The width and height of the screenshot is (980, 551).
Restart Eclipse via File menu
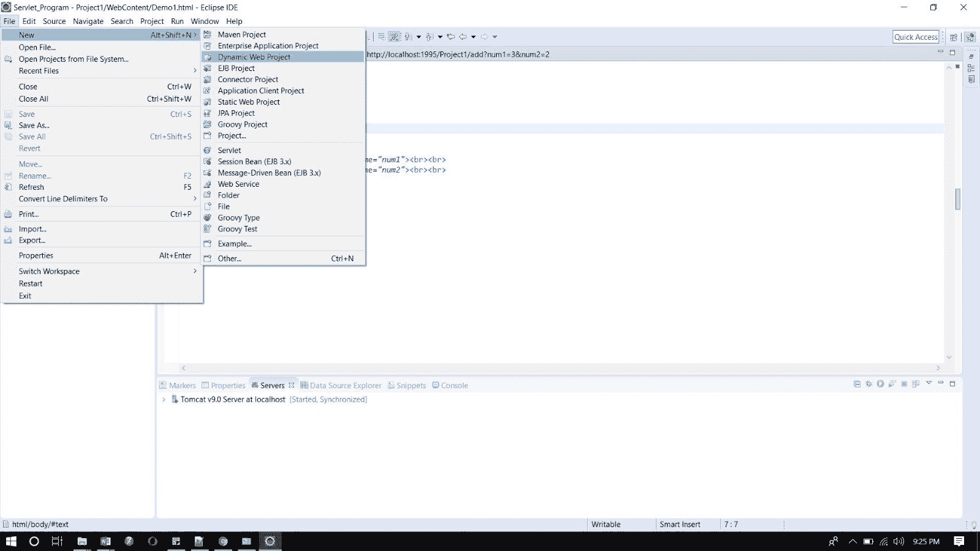(30, 283)
